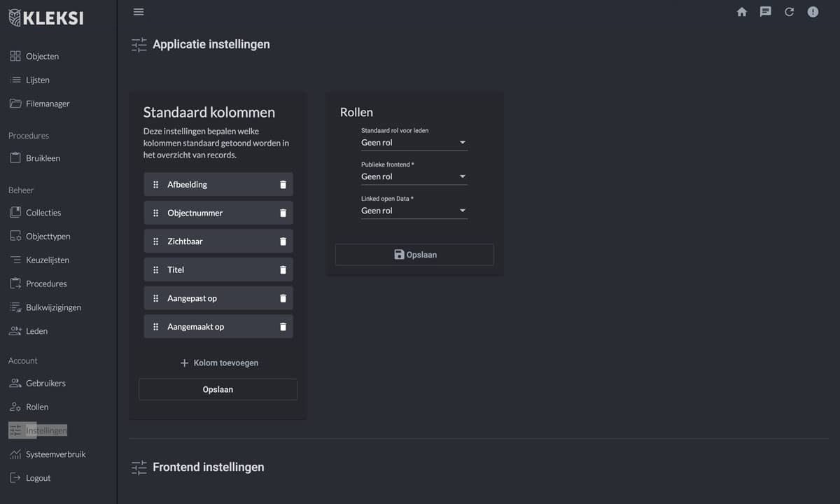Toggle the hamburger menu icon
Image resolution: width=840 pixels, height=504 pixels.
pos(139,12)
